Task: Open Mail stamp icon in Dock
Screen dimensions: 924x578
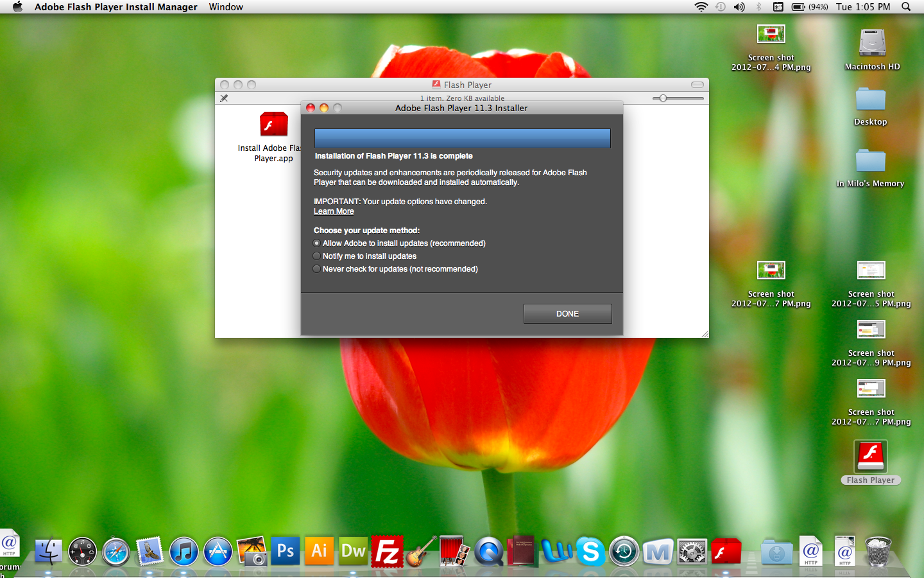Action: tap(150, 551)
